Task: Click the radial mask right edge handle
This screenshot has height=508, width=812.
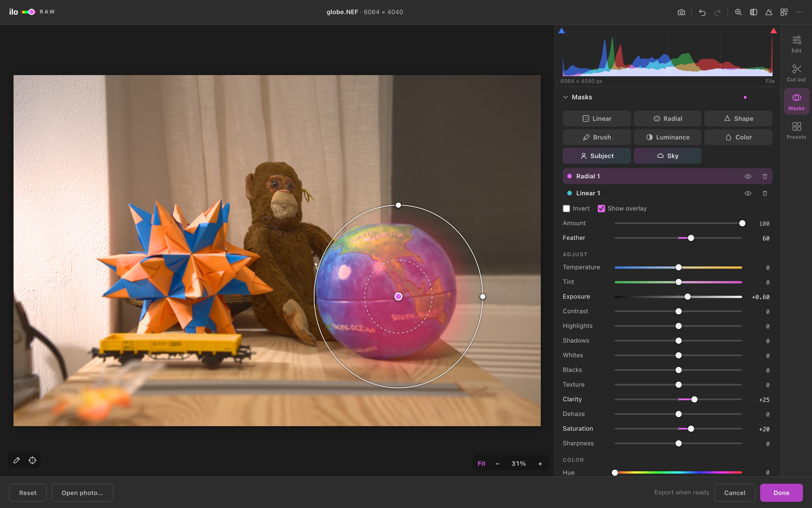Action: pos(482,297)
